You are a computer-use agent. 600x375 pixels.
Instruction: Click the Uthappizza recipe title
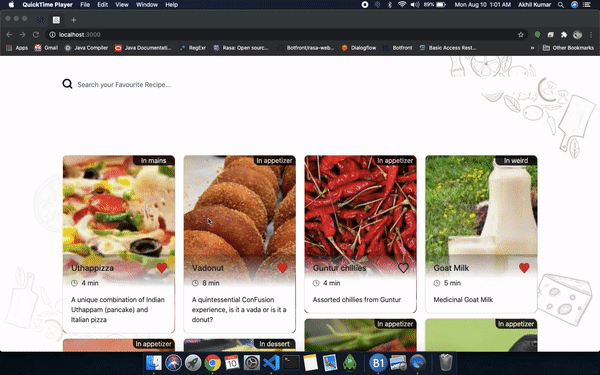pos(92,268)
